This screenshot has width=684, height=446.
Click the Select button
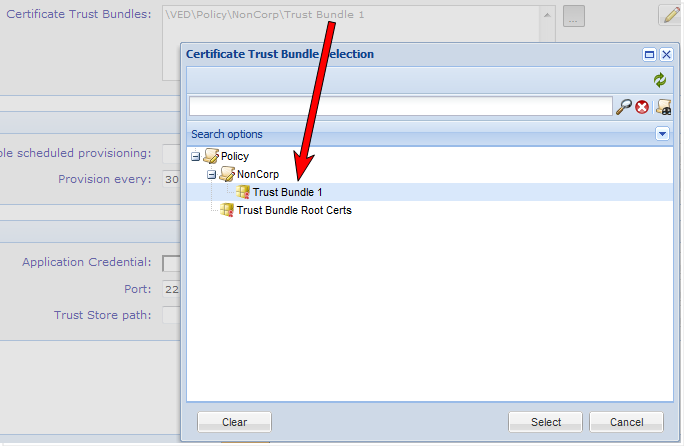tap(545, 422)
